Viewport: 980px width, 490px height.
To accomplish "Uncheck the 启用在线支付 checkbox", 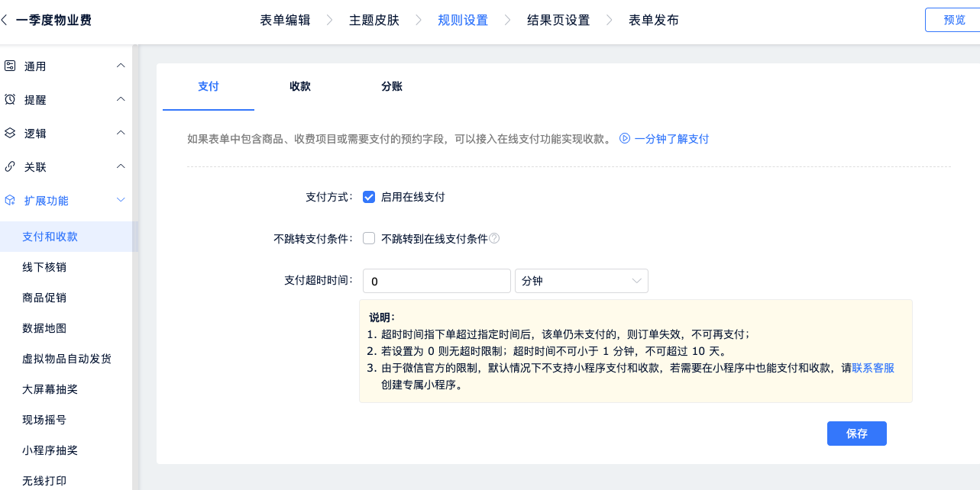I will 369,197.
